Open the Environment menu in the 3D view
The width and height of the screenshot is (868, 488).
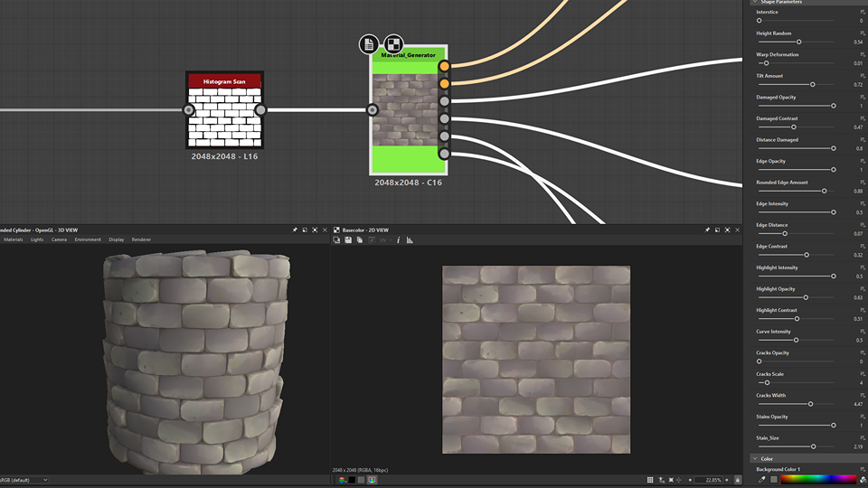tap(88, 239)
